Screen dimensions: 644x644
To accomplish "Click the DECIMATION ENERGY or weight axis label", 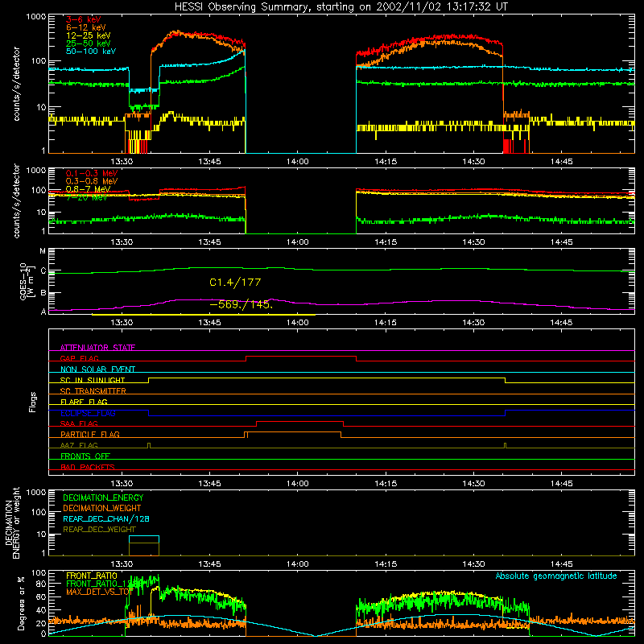I will point(12,522).
